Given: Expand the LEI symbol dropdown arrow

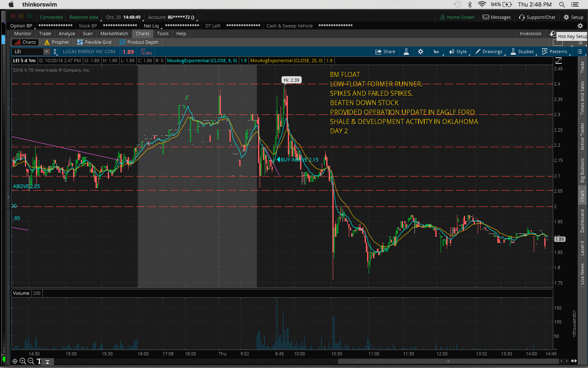Looking at the screenshot, I should [47, 52].
